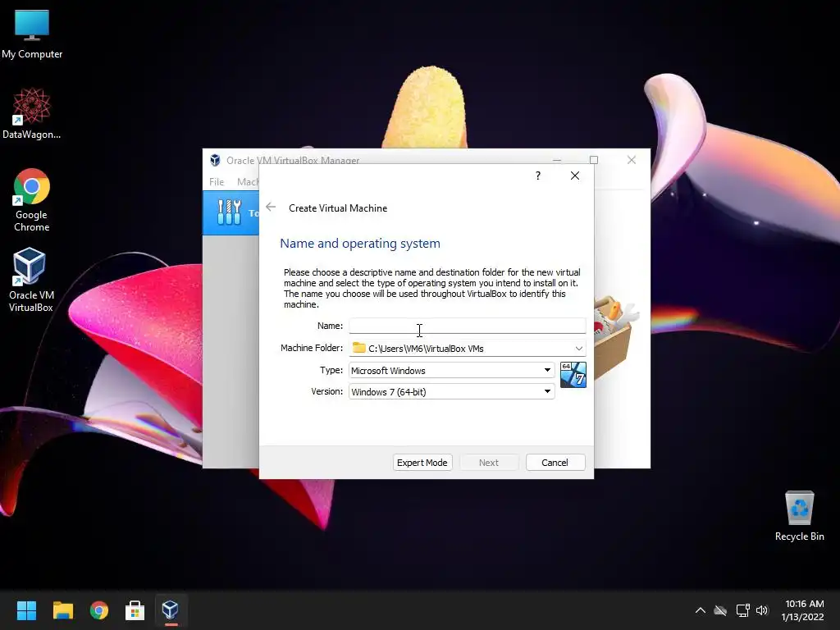Open the clock showing 10:16 AM
Image resolution: width=840 pixels, height=630 pixels.
pos(803,610)
